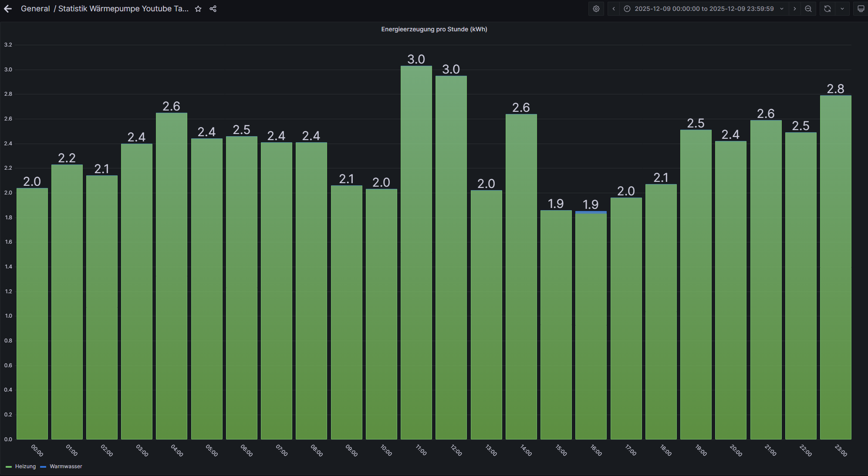Click the back arrow icon

point(8,9)
